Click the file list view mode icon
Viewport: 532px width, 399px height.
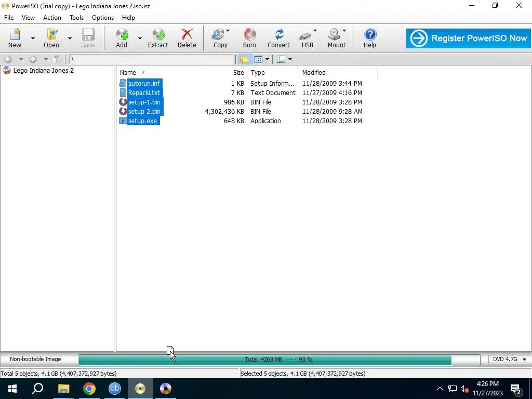258,59
